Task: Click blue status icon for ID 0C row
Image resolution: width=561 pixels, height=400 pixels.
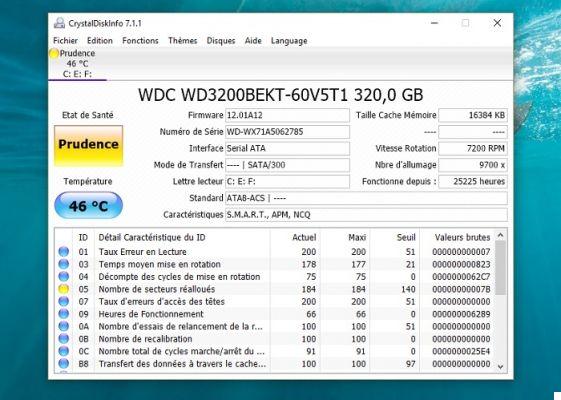Action: pos(64,351)
